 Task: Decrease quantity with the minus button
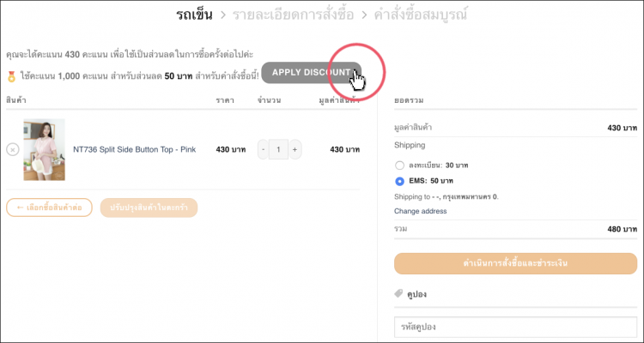tap(263, 149)
